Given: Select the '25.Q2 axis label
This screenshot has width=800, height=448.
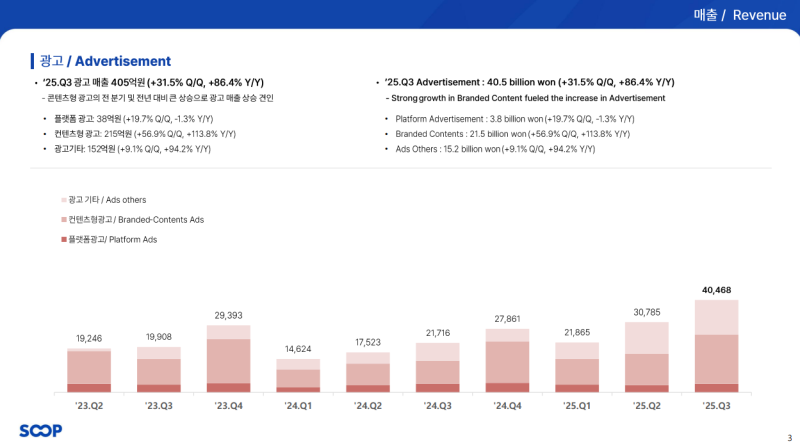Looking at the screenshot, I should tap(645, 407).
